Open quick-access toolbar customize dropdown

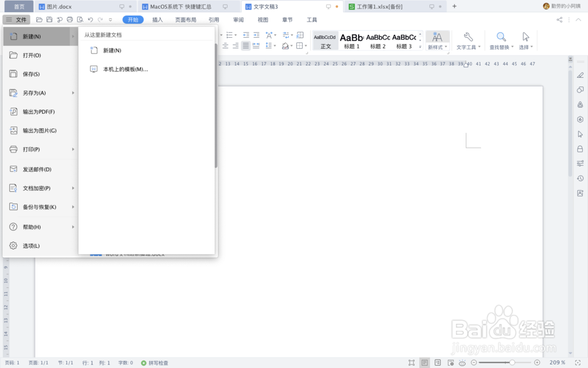point(111,19)
